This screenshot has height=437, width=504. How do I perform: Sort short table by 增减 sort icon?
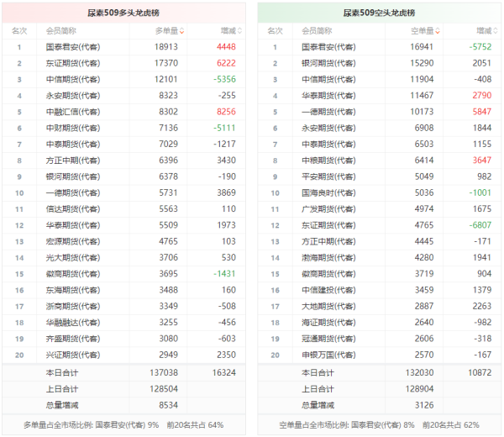point(495,31)
